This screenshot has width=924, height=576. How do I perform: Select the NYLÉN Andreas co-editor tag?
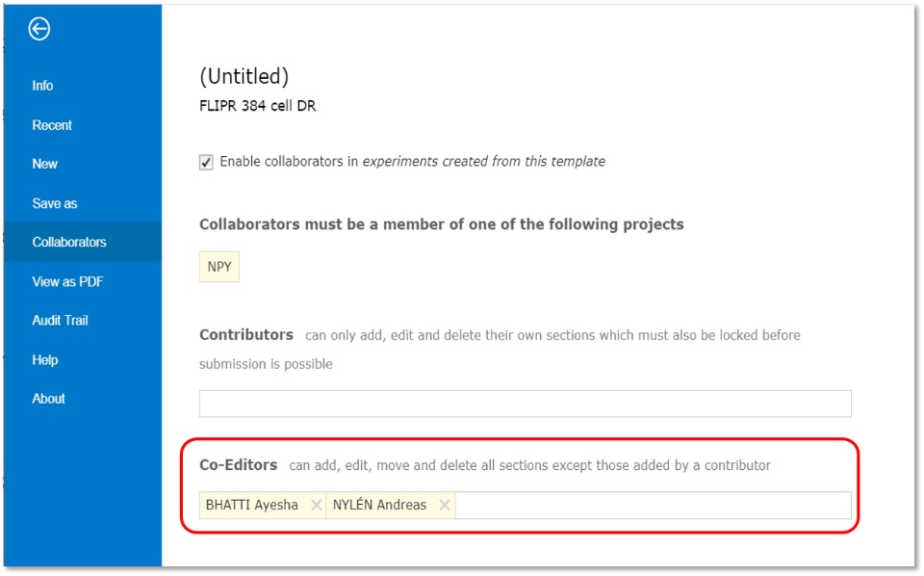[x=379, y=506]
